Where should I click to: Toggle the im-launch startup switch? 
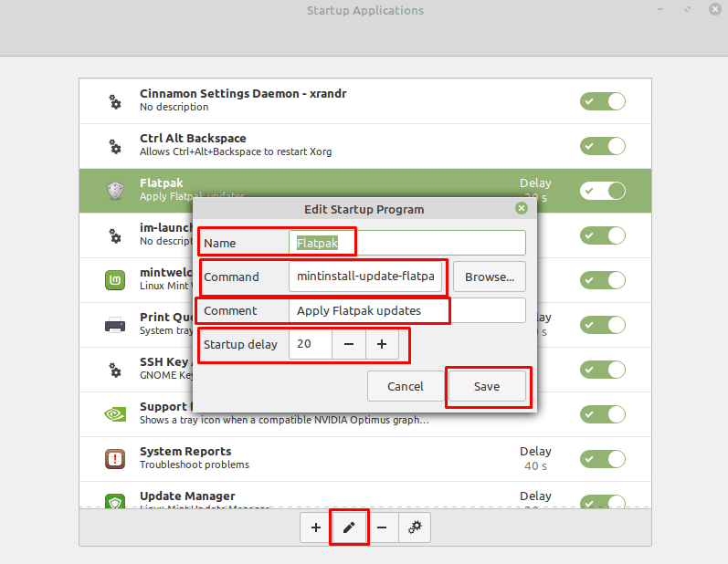(x=603, y=235)
